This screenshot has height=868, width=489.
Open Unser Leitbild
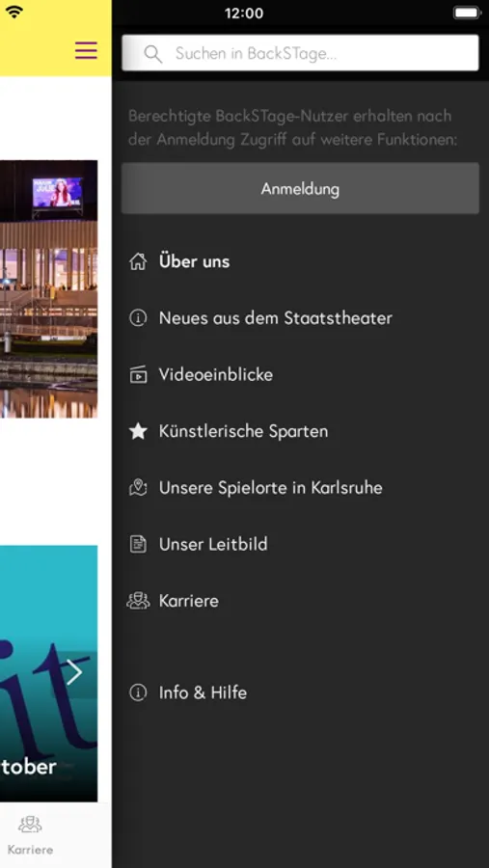[213, 544]
